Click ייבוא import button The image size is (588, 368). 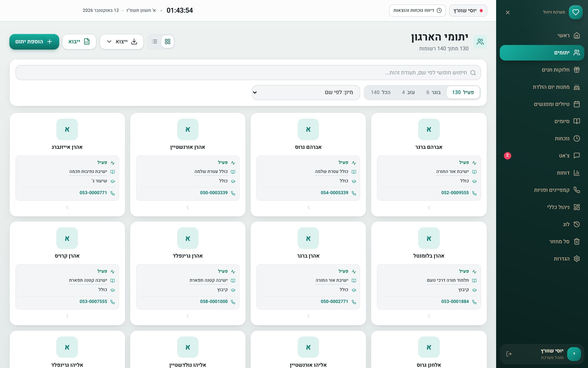click(x=79, y=42)
